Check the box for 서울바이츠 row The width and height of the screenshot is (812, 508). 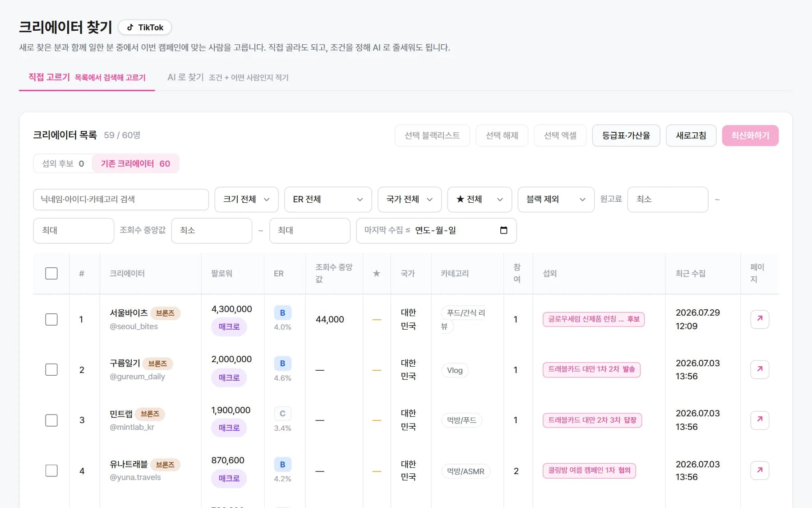51,319
